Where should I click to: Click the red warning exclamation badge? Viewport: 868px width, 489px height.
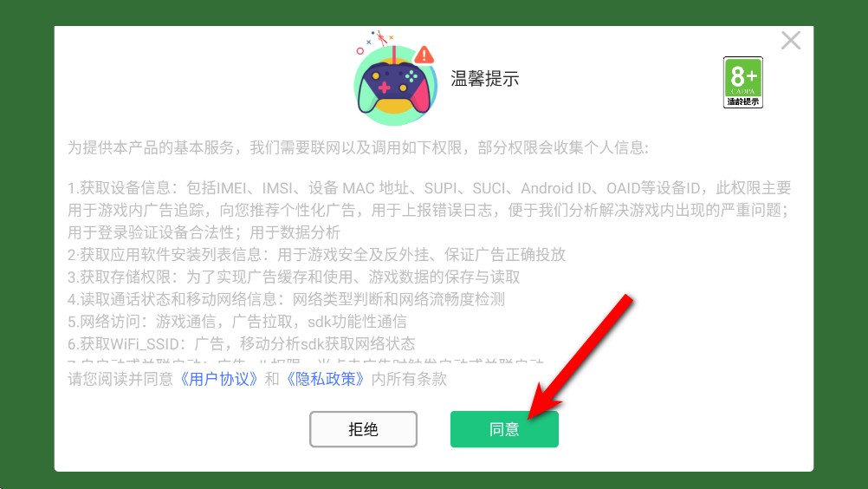pyautogui.click(x=424, y=55)
